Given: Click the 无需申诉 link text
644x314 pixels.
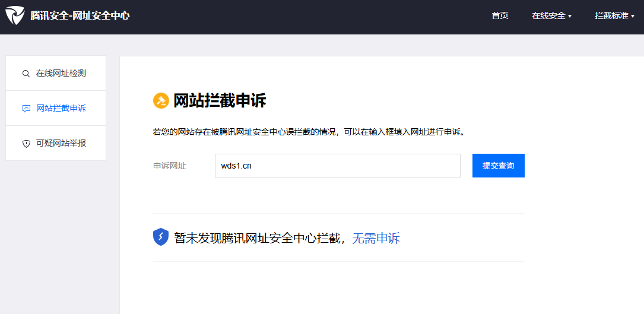Looking at the screenshot, I should (376, 238).
